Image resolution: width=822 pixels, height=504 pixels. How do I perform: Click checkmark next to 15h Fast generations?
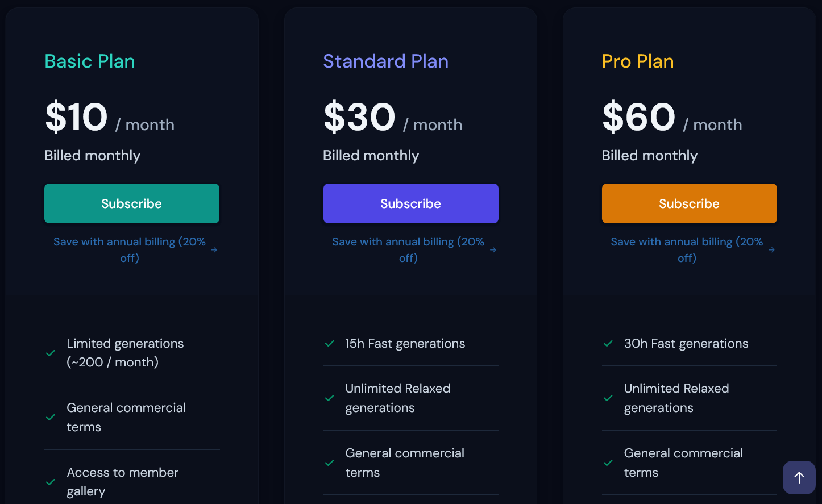coord(329,344)
